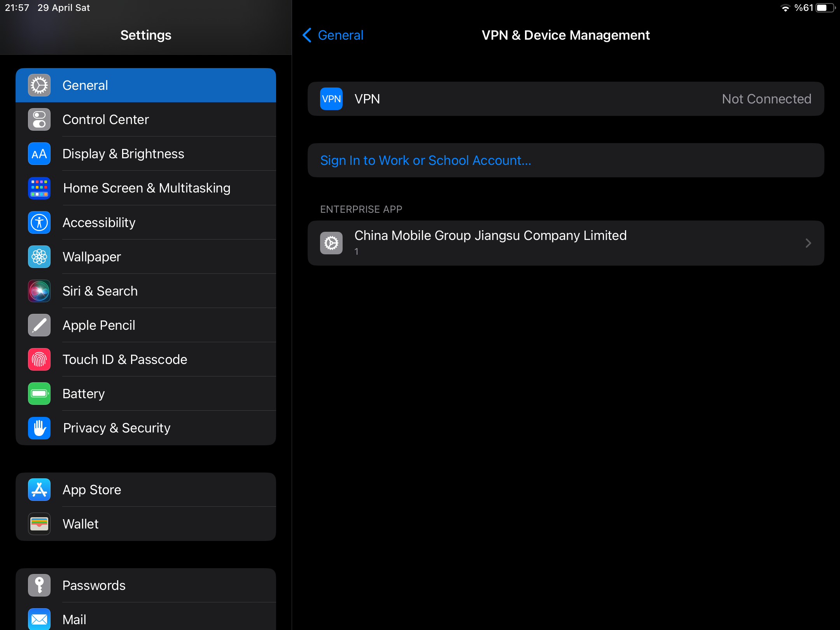Tap the Siri & Search orb icon
The height and width of the screenshot is (630, 840).
tap(39, 291)
